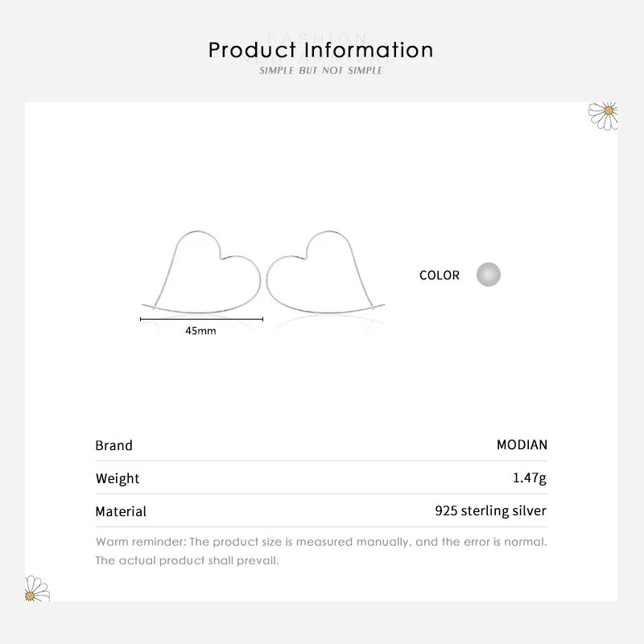Select the right heart-shaped earring image

click(324, 269)
